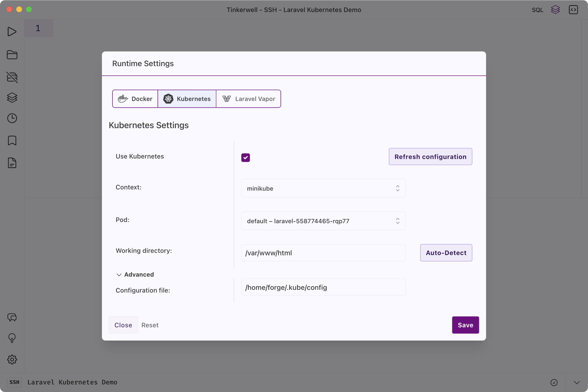Click the checkmark circle status icon
Viewport: 588px width, 392px height.
tap(554, 382)
